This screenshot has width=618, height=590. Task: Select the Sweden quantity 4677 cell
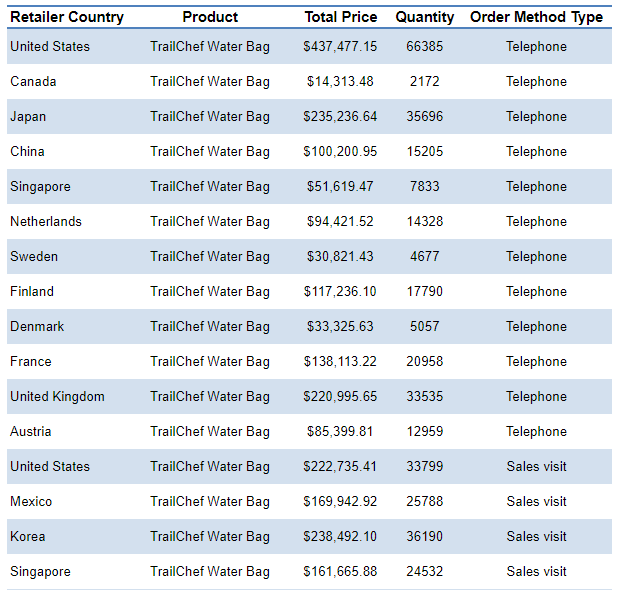(424, 257)
